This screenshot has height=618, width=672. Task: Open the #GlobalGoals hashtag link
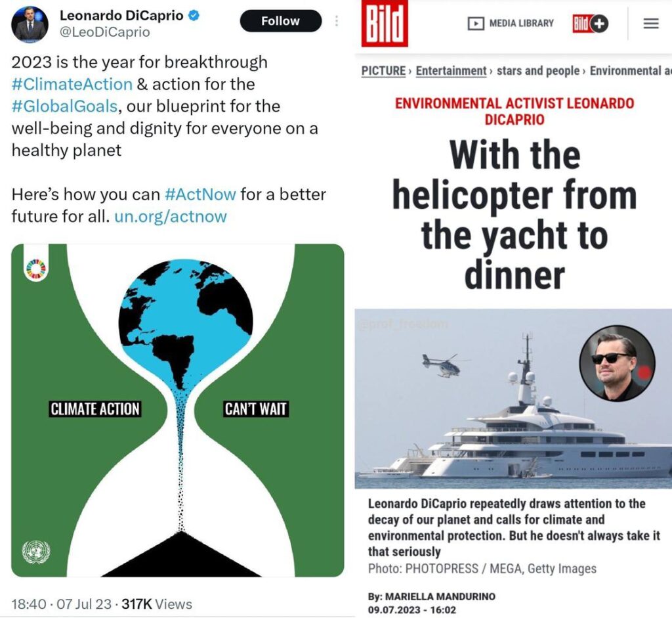65,106
